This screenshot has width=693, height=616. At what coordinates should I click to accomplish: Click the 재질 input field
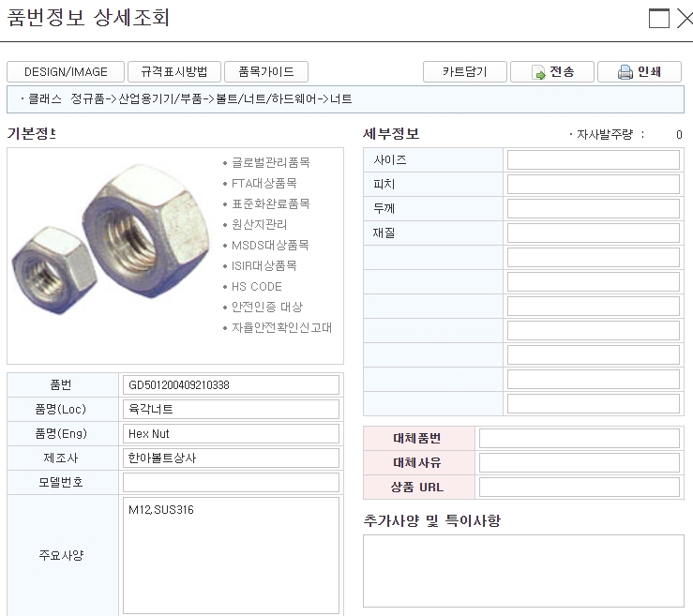[x=593, y=233]
